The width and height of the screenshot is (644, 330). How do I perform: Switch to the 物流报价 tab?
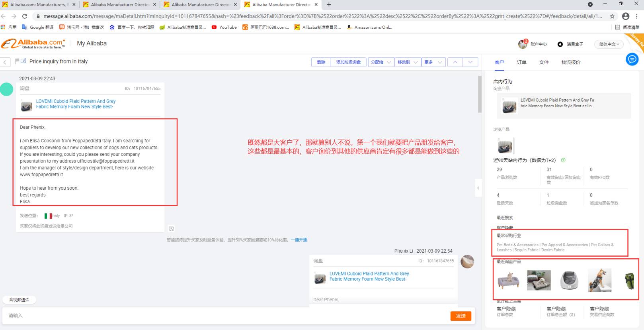pos(571,62)
